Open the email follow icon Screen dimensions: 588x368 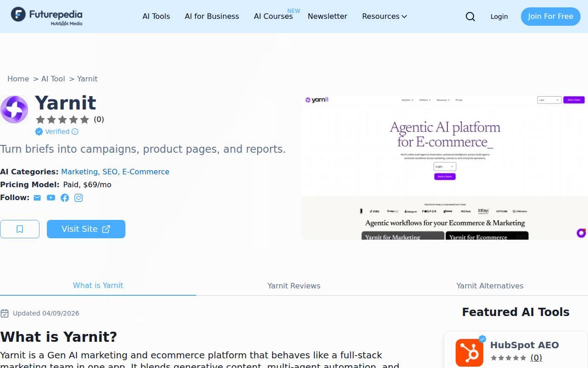pos(37,198)
